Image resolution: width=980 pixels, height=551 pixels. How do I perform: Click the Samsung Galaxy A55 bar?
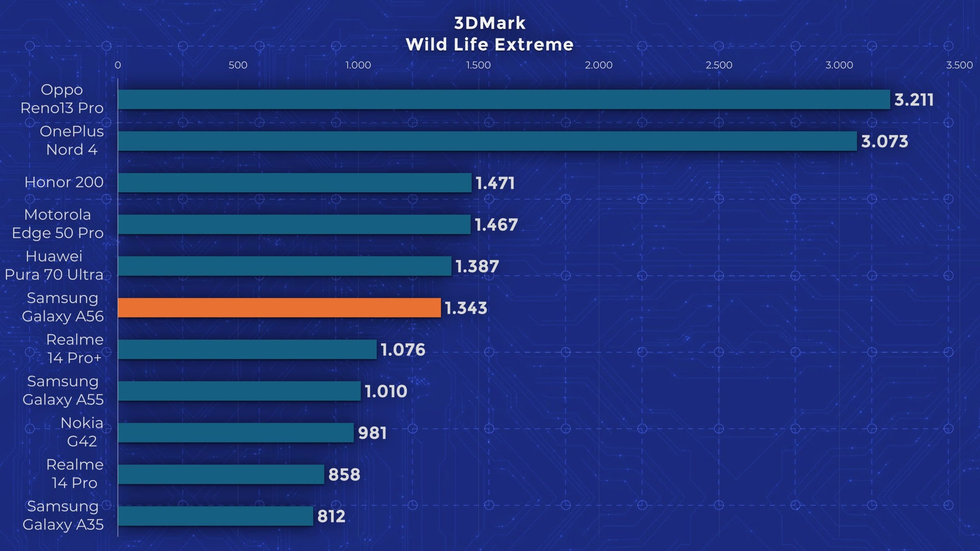(x=240, y=391)
